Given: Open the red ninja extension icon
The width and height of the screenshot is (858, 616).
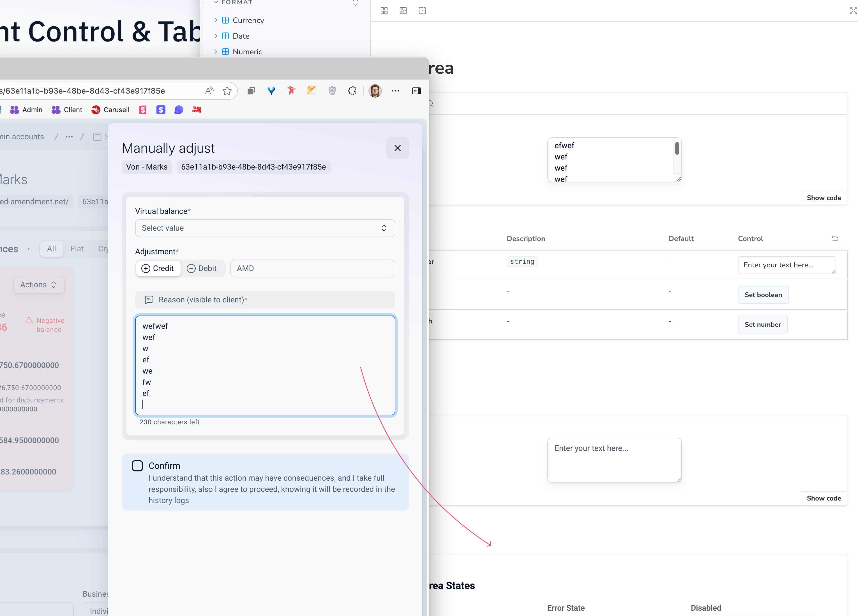Looking at the screenshot, I should [x=291, y=91].
